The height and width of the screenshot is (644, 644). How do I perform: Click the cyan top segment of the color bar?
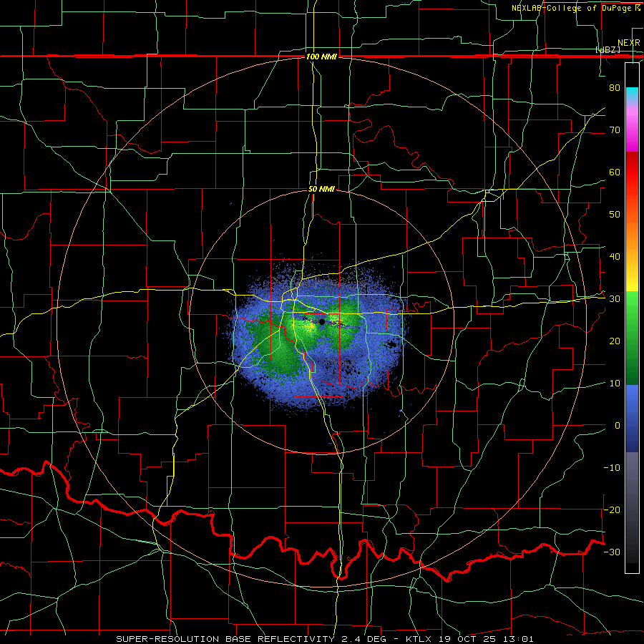click(632, 94)
